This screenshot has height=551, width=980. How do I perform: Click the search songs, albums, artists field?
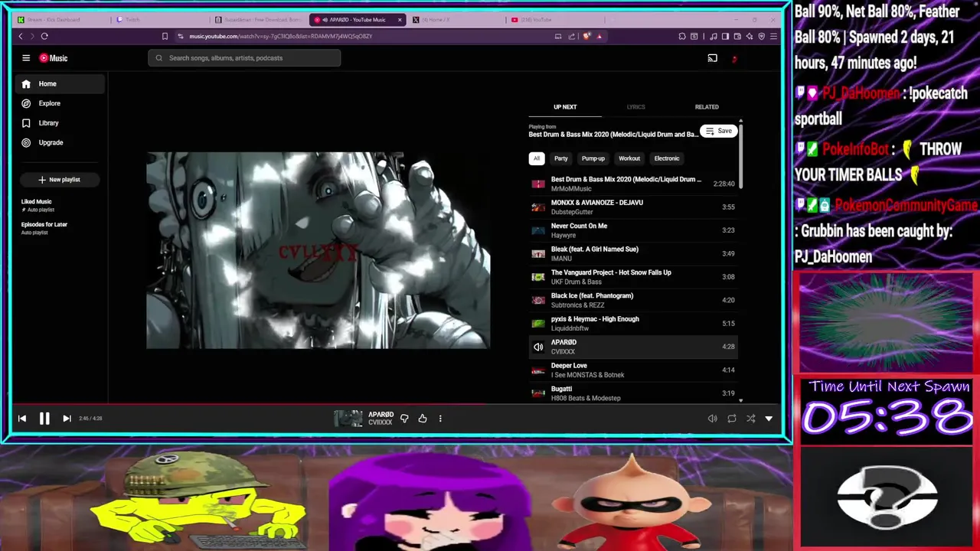tap(244, 58)
